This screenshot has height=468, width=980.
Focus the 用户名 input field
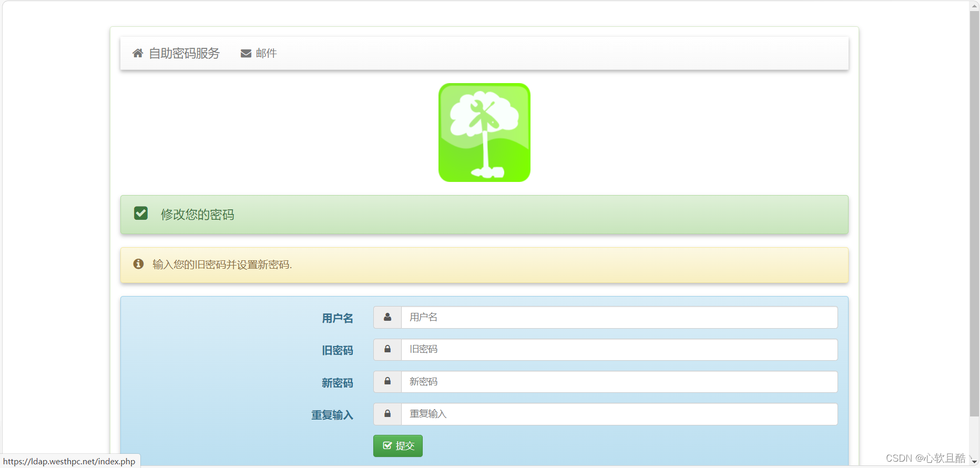pos(619,318)
